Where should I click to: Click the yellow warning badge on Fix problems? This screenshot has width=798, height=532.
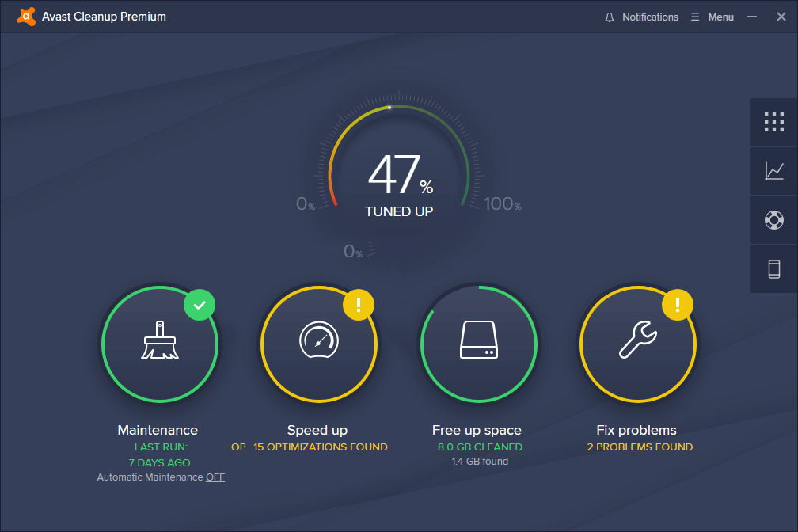coord(678,305)
